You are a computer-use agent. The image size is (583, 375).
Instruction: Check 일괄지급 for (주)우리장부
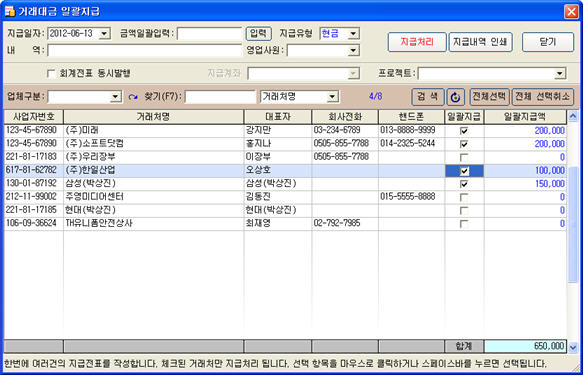click(464, 157)
